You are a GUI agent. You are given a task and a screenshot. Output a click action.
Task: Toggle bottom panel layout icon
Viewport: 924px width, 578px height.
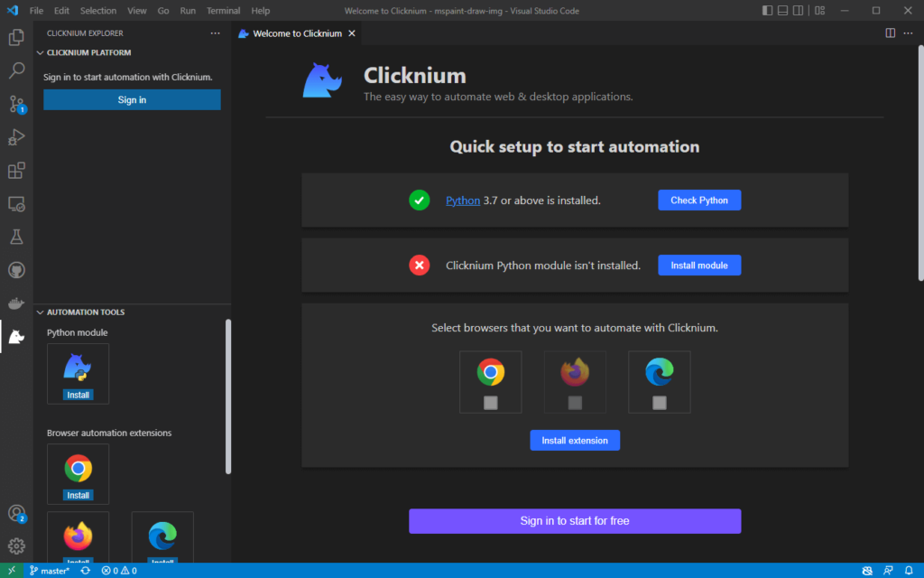click(782, 11)
